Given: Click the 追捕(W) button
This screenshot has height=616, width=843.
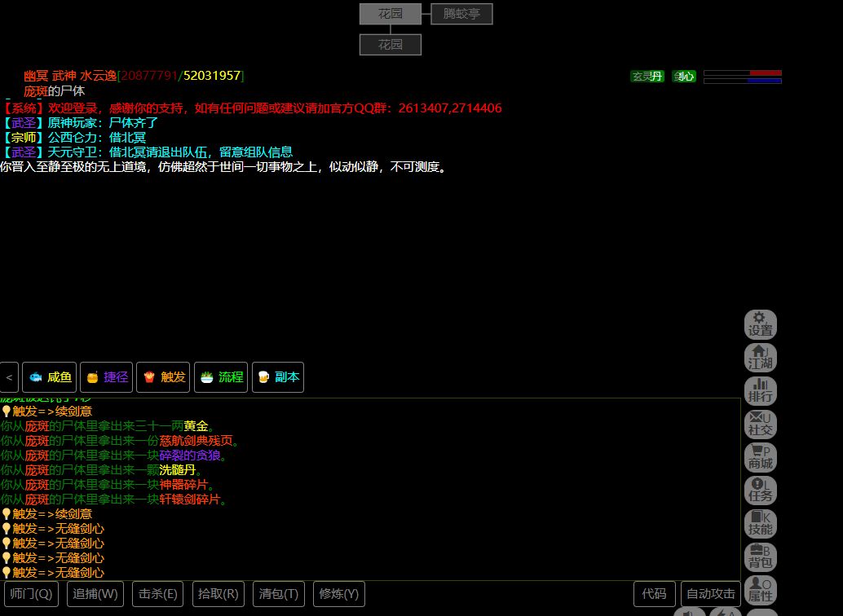Looking at the screenshot, I should coord(95,594).
